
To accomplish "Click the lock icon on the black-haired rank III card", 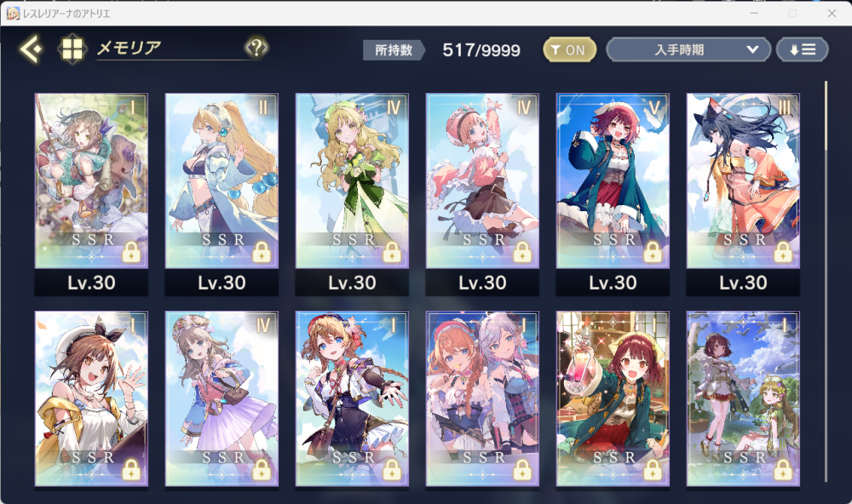I will tap(783, 253).
